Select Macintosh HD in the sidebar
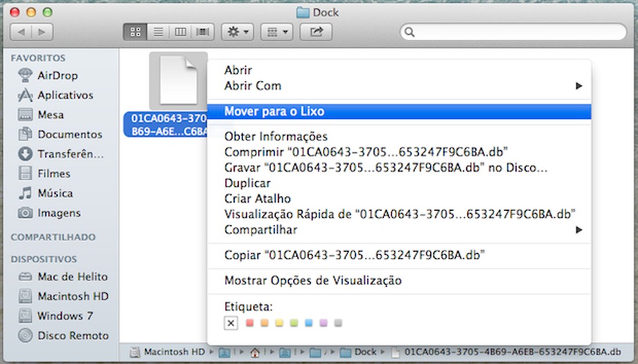Image resolution: width=638 pixels, height=364 pixels. click(x=63, y=296)
